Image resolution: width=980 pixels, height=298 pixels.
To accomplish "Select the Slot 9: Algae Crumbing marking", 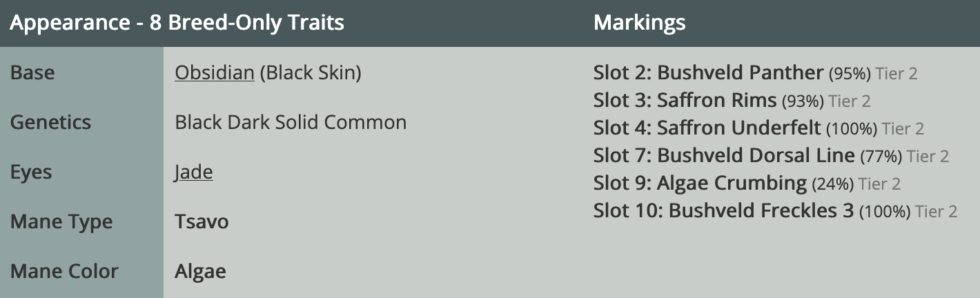I will (x=699, y=183).
